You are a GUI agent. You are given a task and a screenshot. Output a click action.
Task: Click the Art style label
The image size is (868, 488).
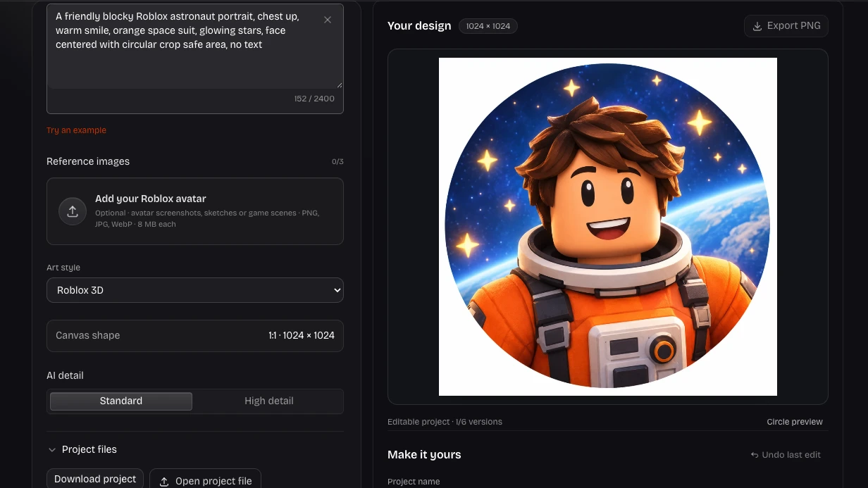63,268
